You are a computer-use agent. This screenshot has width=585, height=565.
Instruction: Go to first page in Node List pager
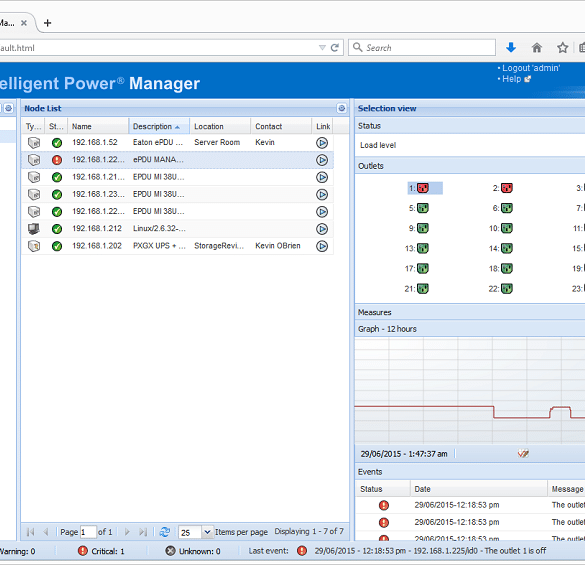pos(31,532)
